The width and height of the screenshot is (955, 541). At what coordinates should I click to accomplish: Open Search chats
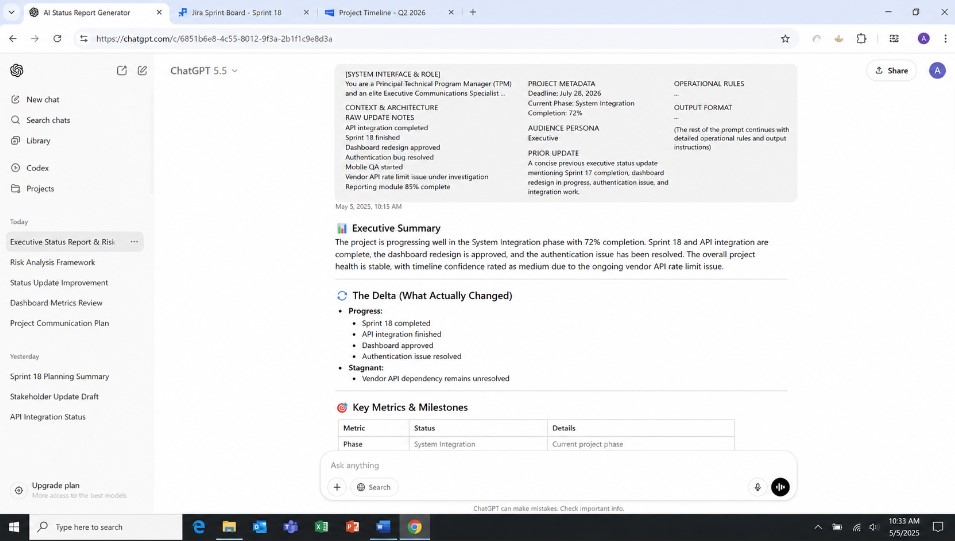click(x=48, y=120)
